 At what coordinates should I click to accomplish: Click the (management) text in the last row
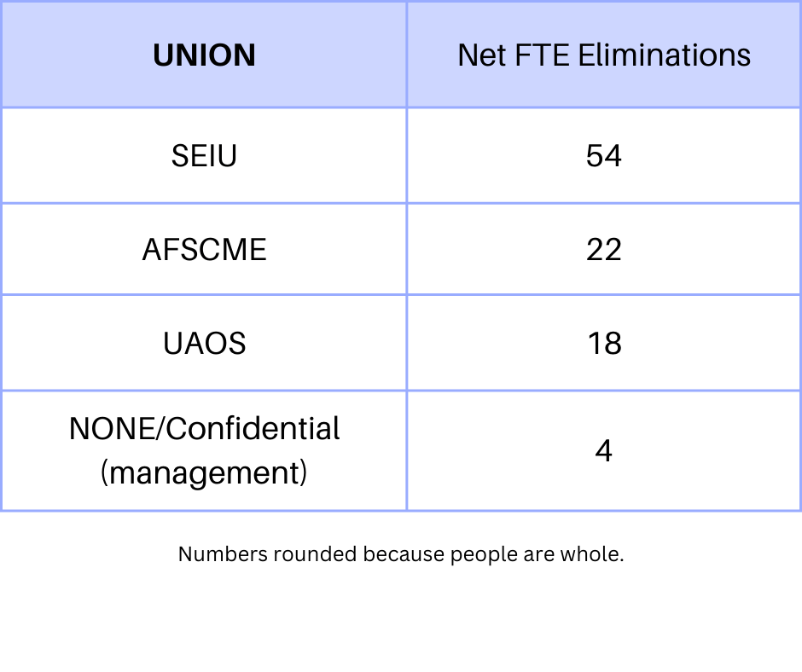click(x=204, y=472)
